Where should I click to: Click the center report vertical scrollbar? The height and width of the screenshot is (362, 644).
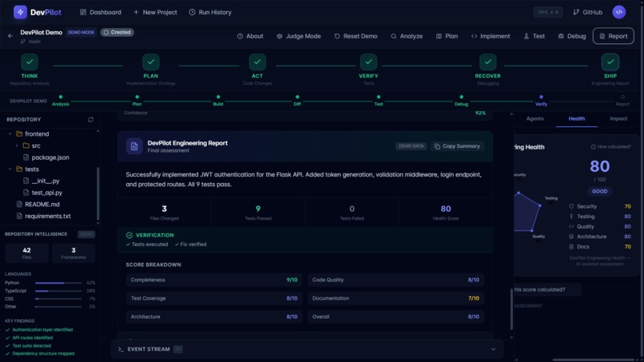pos(511,309)
